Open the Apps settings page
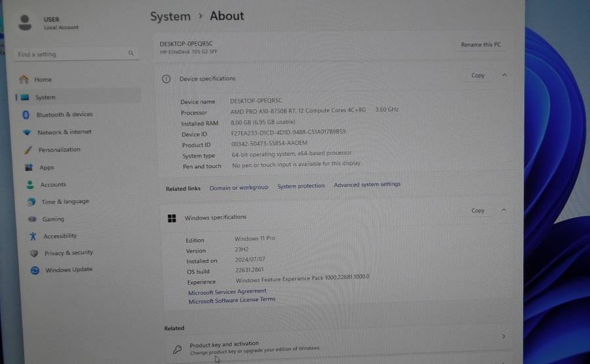 click(x=47, y=168)
